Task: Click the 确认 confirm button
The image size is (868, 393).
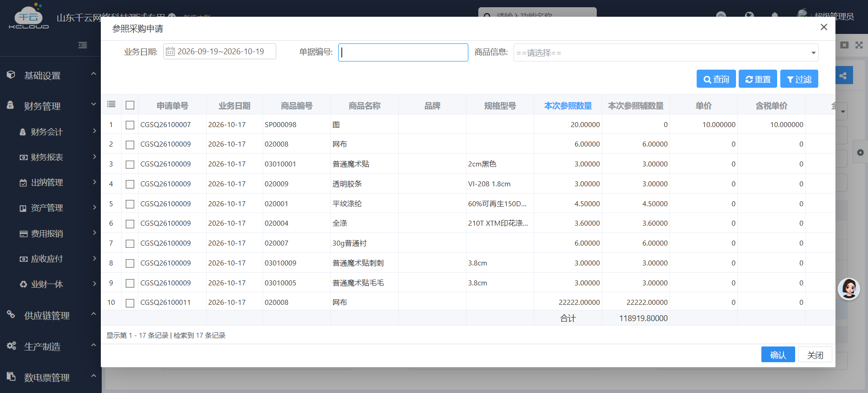Action: (778, 355)
